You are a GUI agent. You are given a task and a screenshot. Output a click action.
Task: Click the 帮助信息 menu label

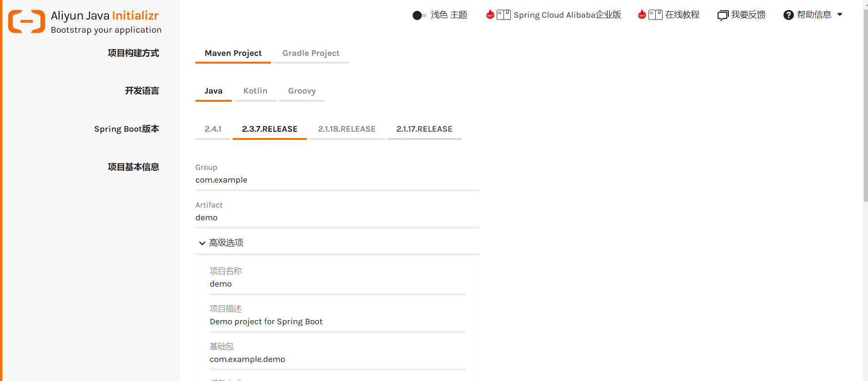click(814, 15)
